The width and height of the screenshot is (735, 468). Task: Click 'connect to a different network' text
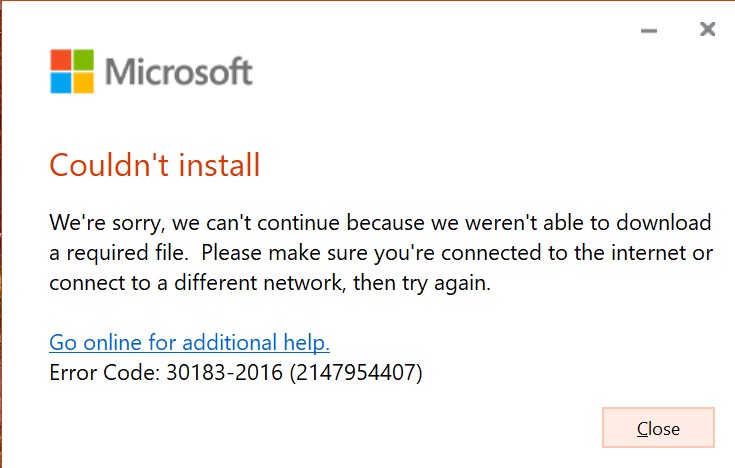click(196, 283)
